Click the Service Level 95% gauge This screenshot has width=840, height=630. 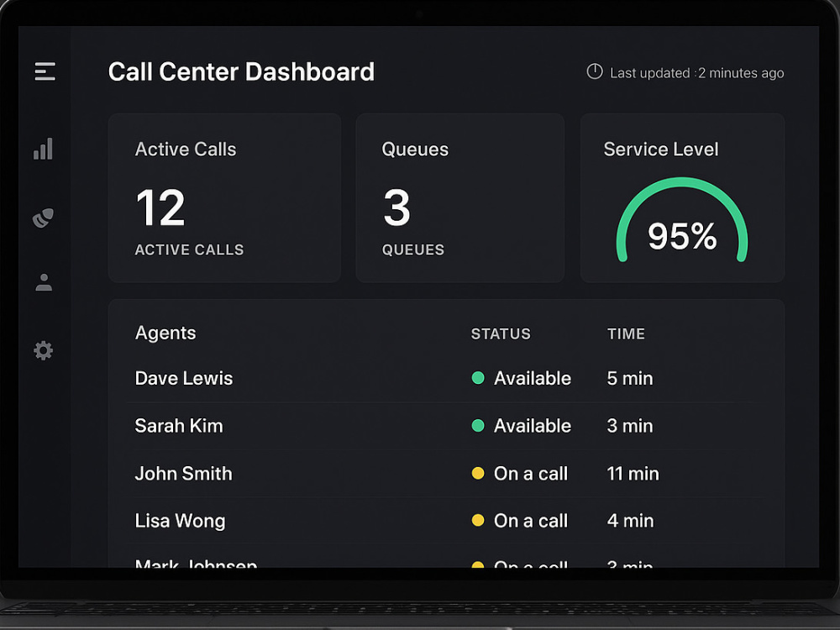tap(682, 219)
